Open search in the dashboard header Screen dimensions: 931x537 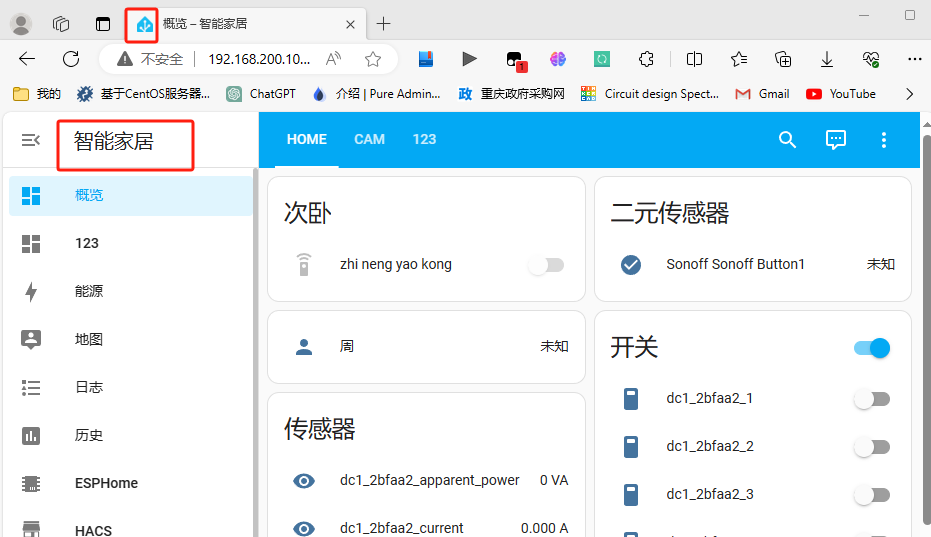pos(787,140)
